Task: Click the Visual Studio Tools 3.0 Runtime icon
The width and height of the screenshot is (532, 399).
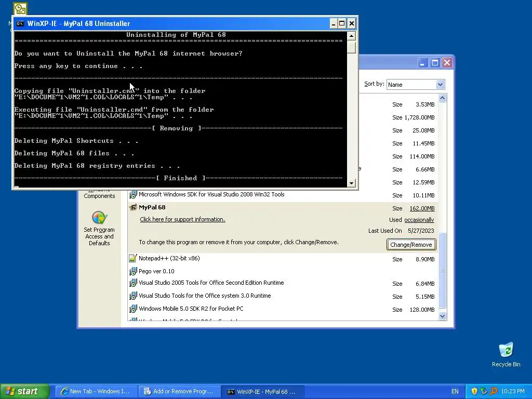Action: 133,296
